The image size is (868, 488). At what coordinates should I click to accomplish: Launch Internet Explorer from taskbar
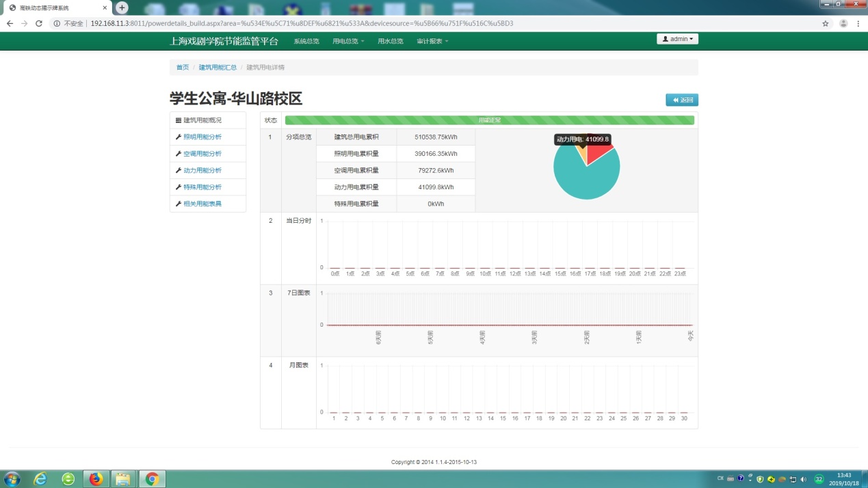click(40, 479)
